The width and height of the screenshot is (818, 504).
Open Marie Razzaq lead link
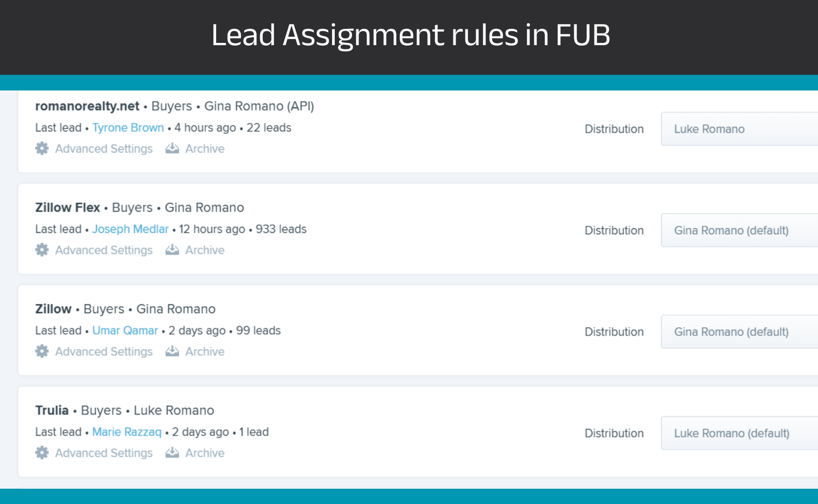[127, 432]
